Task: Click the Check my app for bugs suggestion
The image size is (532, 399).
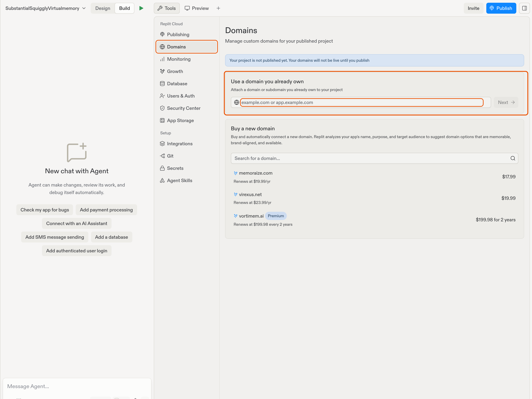Action: (x=45, y=210)
